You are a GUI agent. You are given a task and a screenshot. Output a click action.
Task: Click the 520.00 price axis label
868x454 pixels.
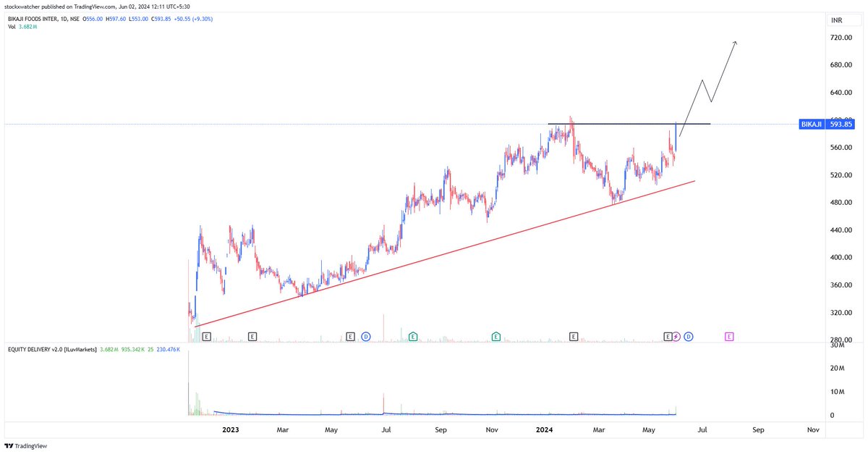(841, 175)
